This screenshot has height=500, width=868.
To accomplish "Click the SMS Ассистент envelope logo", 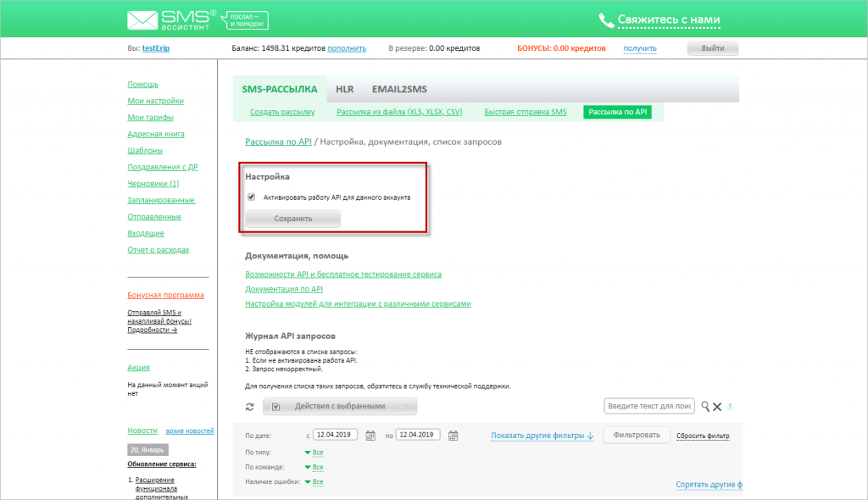I will coord(171,20).
